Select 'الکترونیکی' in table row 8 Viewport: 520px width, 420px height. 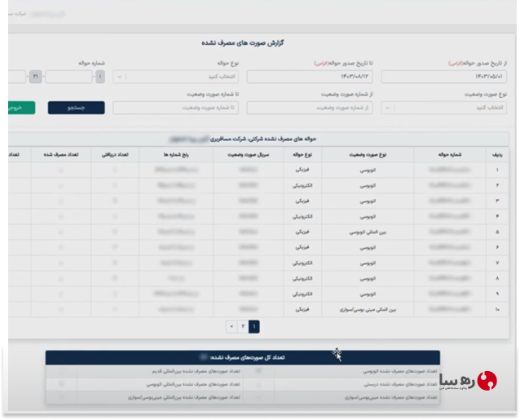302,279
